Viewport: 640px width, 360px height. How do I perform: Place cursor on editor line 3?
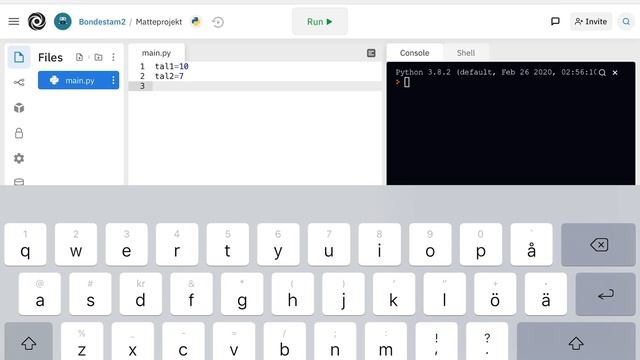tap(267, 86)
